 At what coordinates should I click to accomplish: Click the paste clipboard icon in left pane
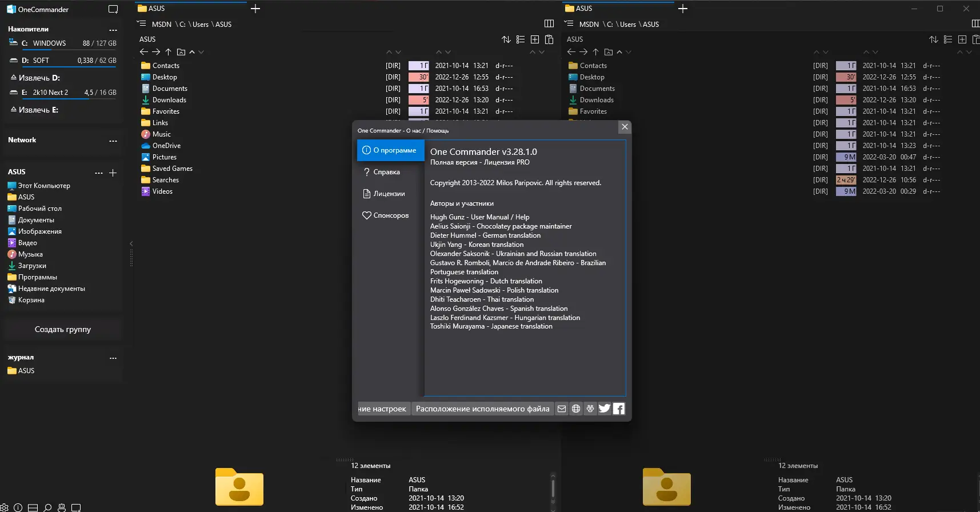click(549, 39)
